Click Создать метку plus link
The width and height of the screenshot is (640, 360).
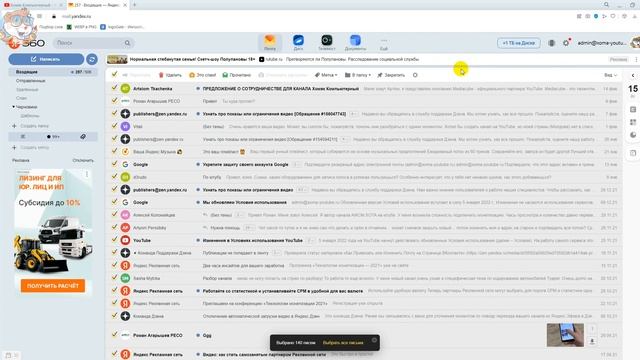click(31, 147)
